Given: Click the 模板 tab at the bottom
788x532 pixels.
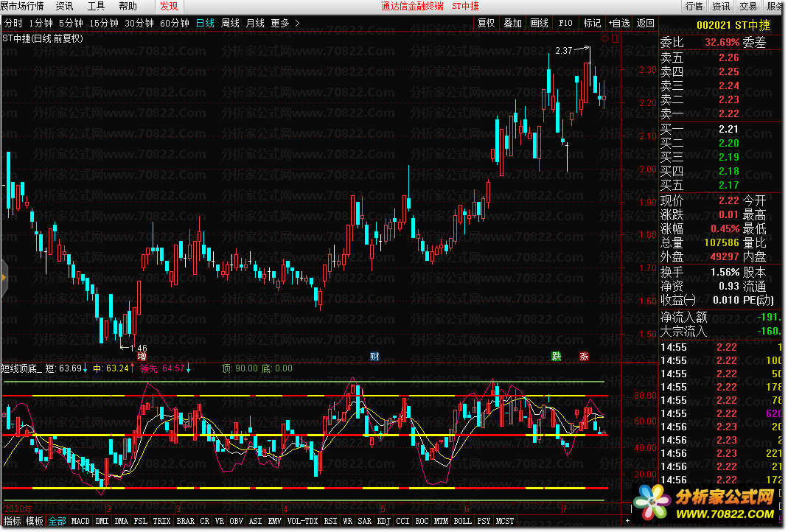Looking at the screenshot, I should (35, 521).
